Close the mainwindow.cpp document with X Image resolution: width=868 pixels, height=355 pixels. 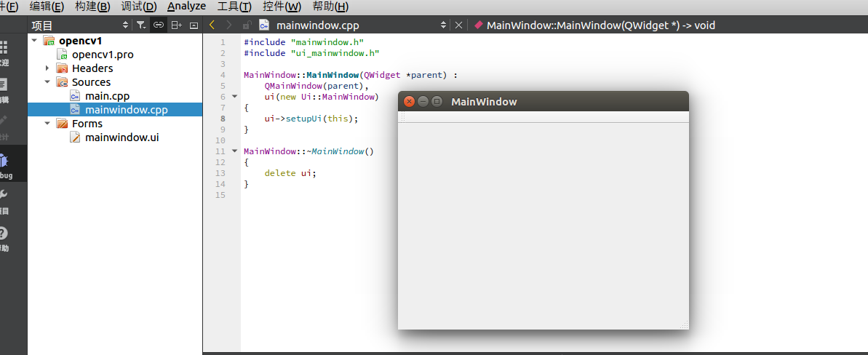[458, 25]
